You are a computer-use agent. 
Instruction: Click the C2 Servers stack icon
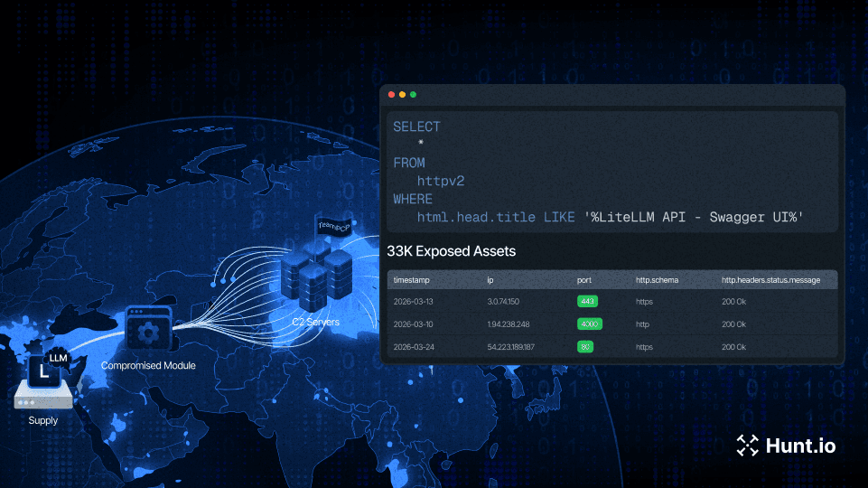317,278
